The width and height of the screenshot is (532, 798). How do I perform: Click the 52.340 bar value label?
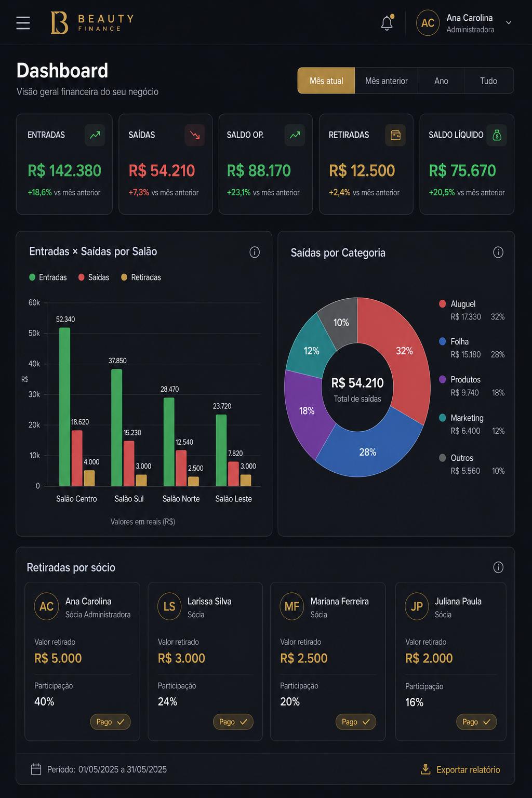(65, 320)
